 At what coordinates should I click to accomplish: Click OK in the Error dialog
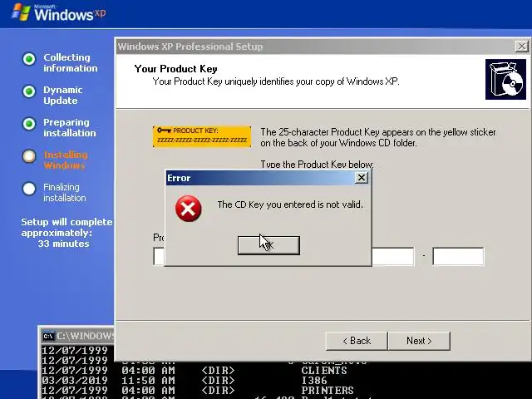coord(268,245)
